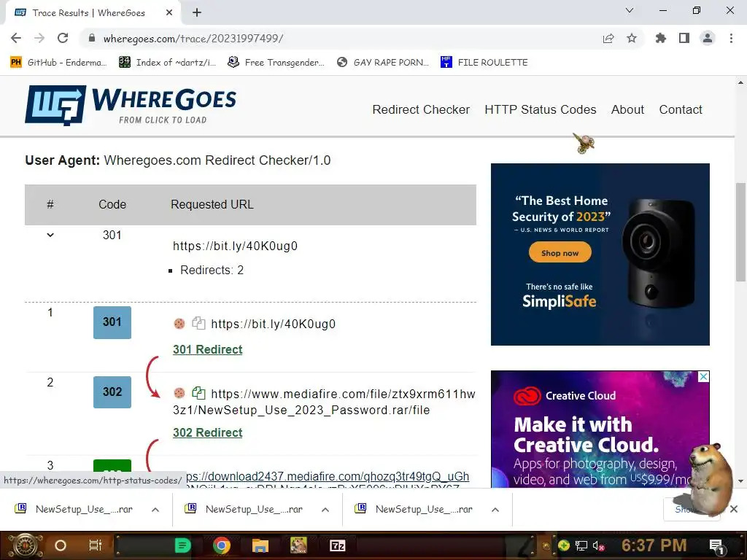Close the downloads bar
Screen dimensions: 747x560
(734, 509)
